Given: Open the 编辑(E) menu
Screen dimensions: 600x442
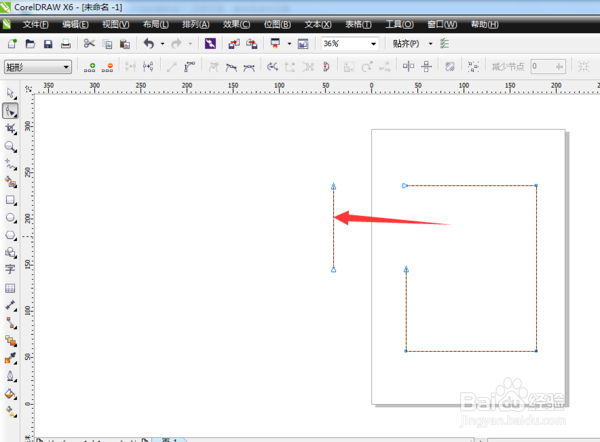Looking at the screenshot, I should (x=75, y=25).
